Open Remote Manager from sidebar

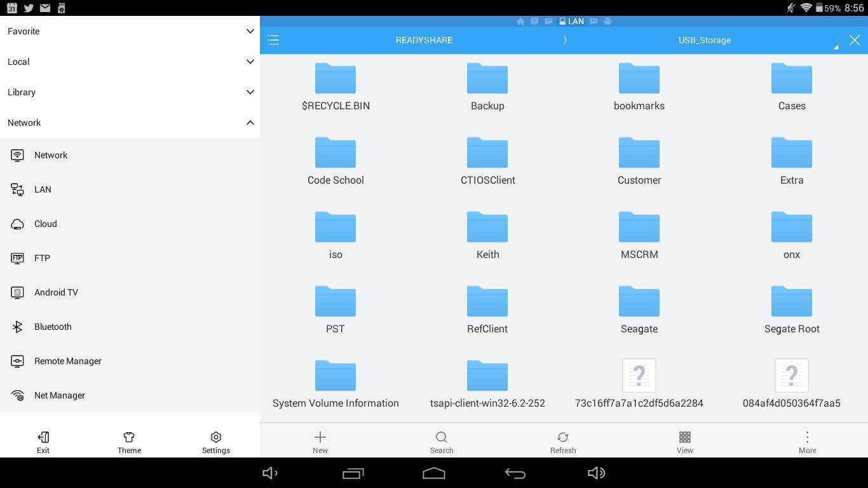coord(67,361)
